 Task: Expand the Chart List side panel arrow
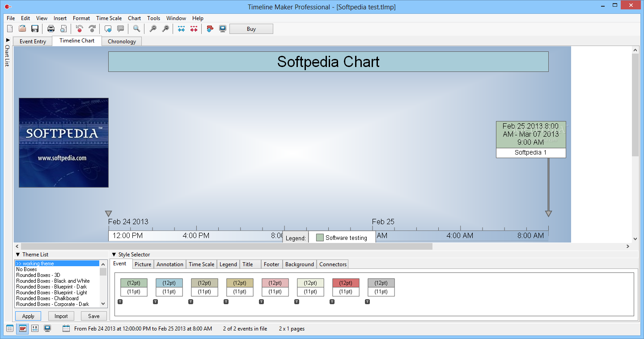[x=8, y=40]
